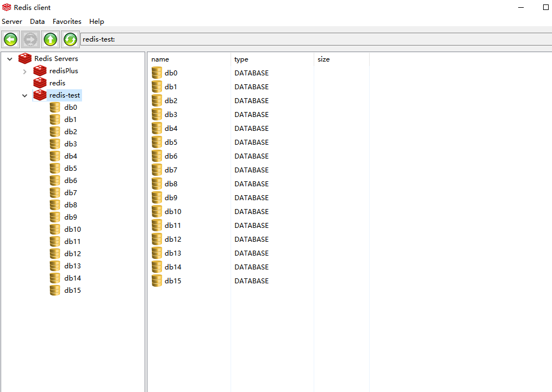
Task: Click the green Refresh toolbar button
Action: coord(70,39)
